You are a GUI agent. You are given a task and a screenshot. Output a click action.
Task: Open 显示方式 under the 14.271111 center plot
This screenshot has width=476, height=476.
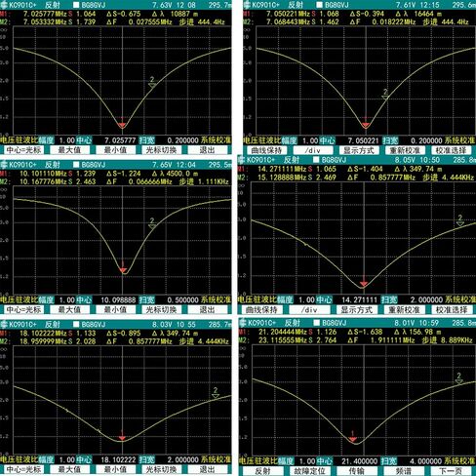pos(356,310)
